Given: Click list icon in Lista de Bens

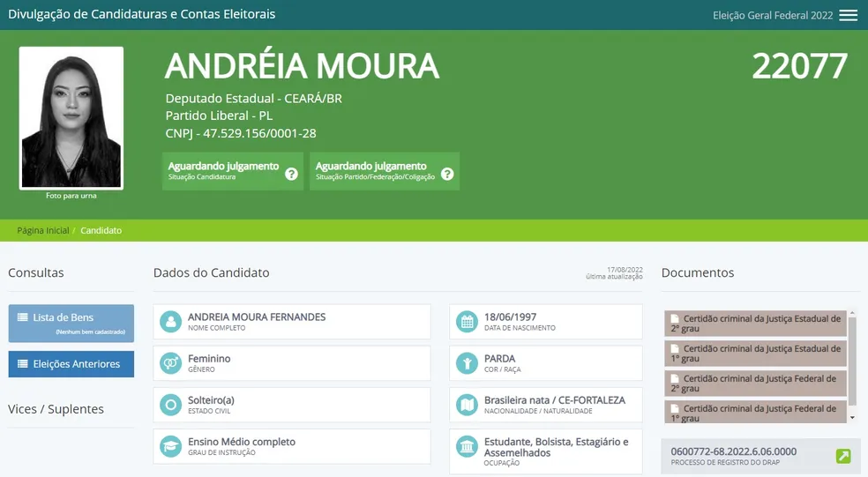Looking at the screenshot, I should [x=23, y=317].
